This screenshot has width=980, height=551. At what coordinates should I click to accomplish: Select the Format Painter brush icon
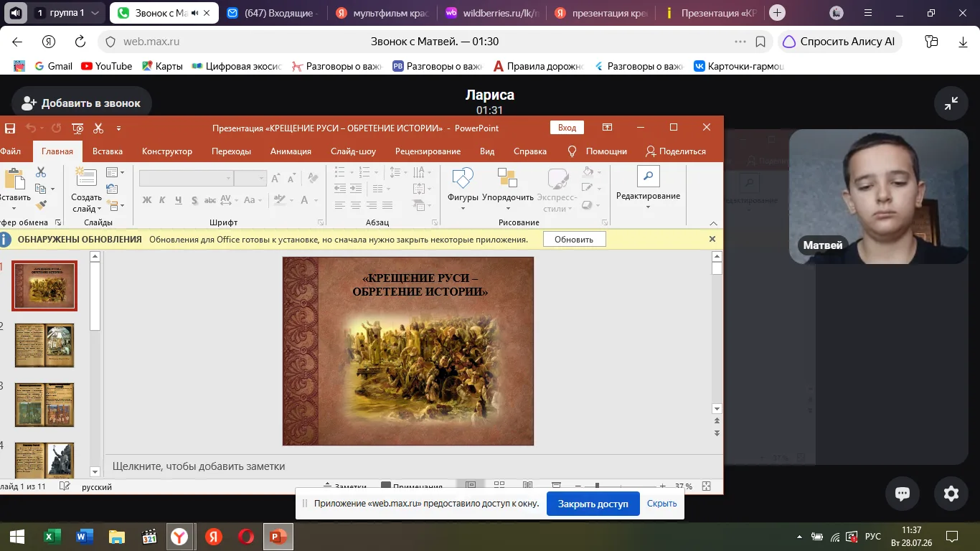pos(41,205)
